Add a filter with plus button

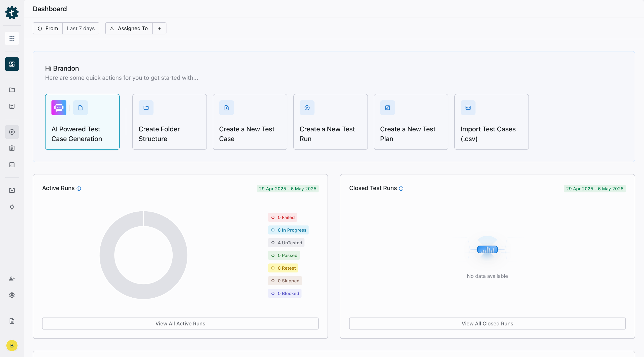[159, 28]
